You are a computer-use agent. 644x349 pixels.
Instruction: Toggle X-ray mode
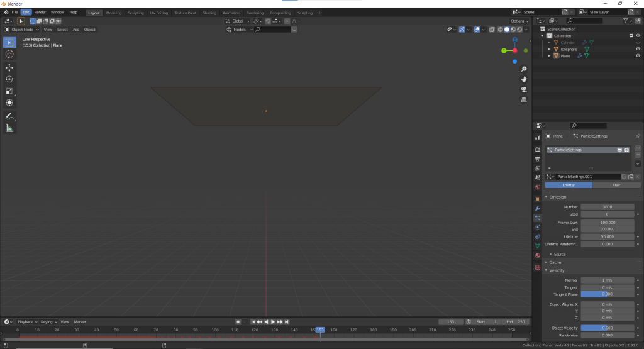(492, 30)
